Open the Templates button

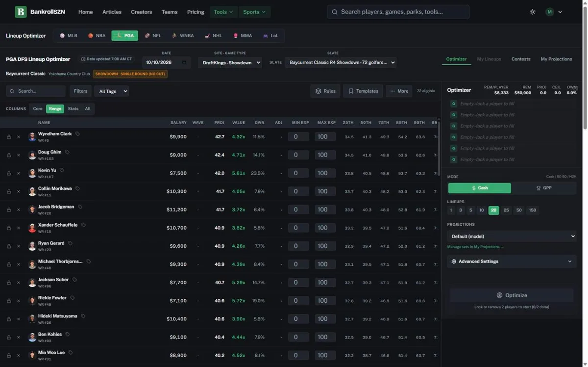tap(363, 91)
